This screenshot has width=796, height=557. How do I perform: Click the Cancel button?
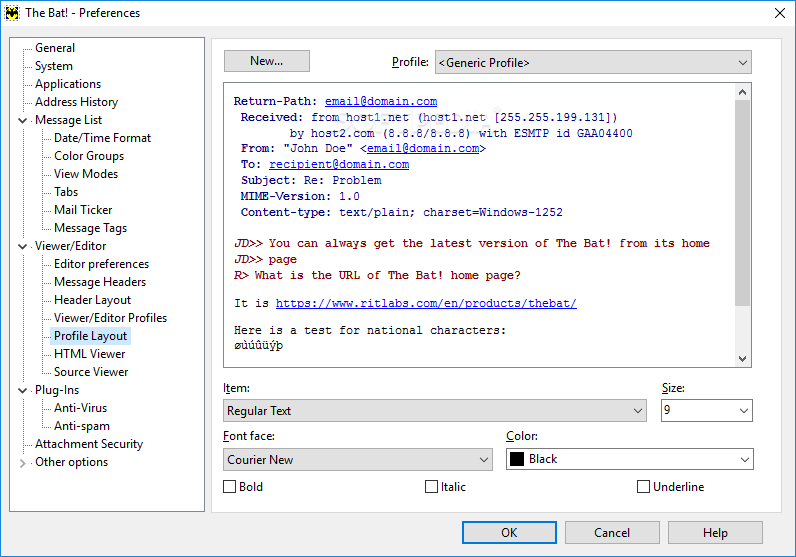click(612, 533)
